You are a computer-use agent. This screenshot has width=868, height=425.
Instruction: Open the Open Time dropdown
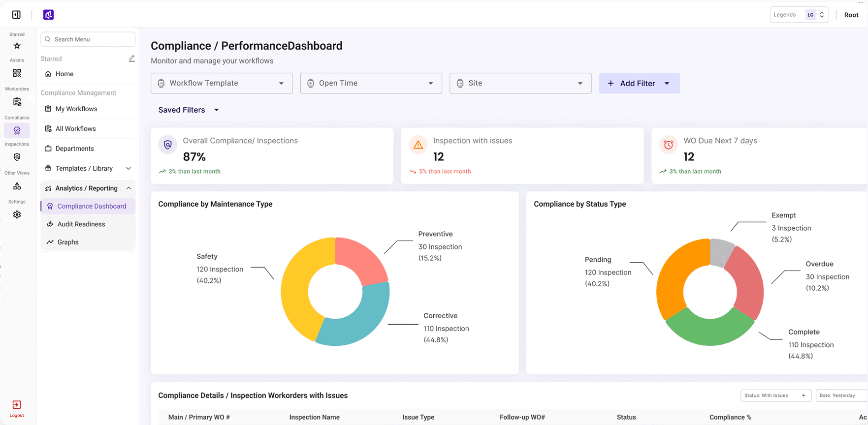pyautogui.click(x=371, y=83)
